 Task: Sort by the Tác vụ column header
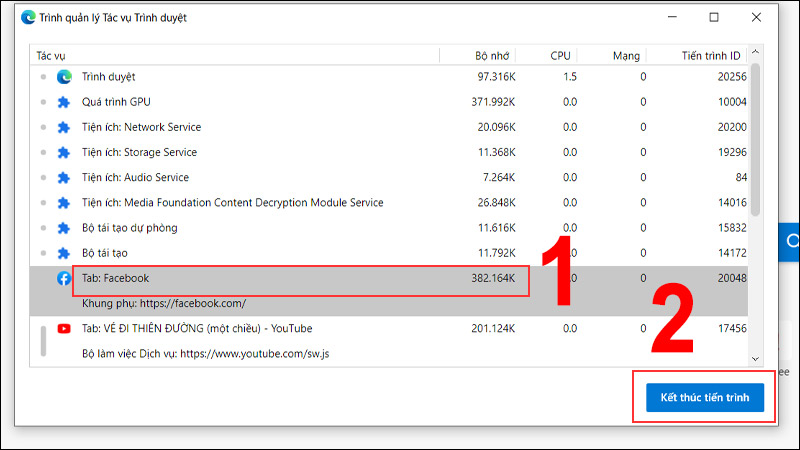(51, 55)
